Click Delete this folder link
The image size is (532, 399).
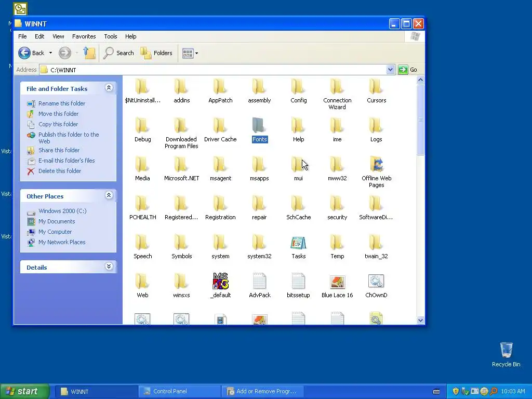60,171
